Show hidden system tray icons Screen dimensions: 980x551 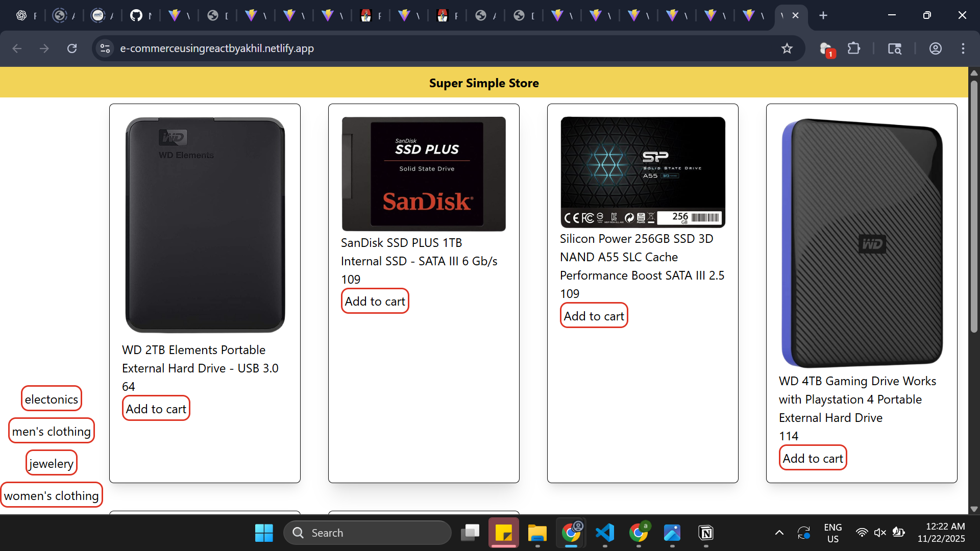coord(779,533)
